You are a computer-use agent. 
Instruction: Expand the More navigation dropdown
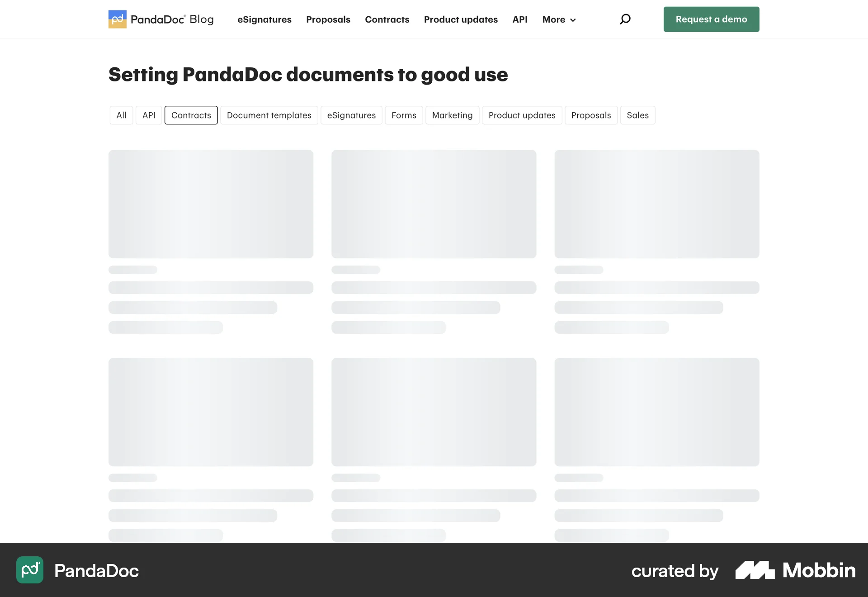[x=558, y=19]
